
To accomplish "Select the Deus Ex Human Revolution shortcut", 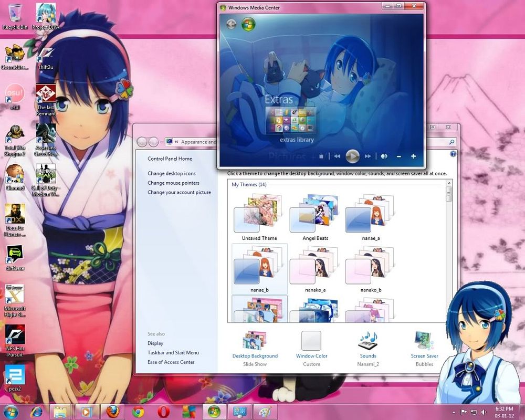I will coord(15,220).
